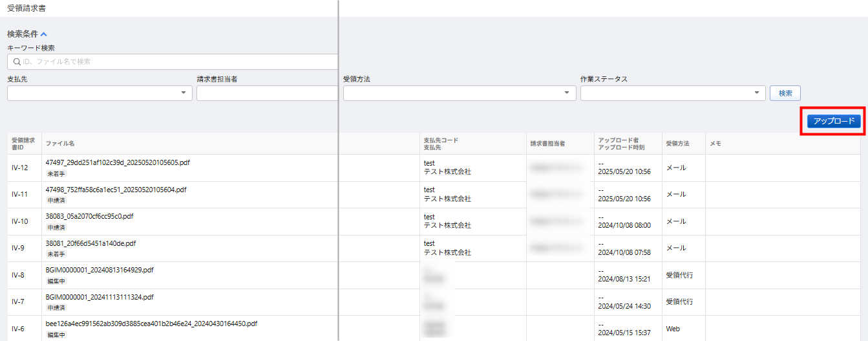Click upload time 2024/10/08 07:58
The image size is (868, 341).
tap(624, 252)
